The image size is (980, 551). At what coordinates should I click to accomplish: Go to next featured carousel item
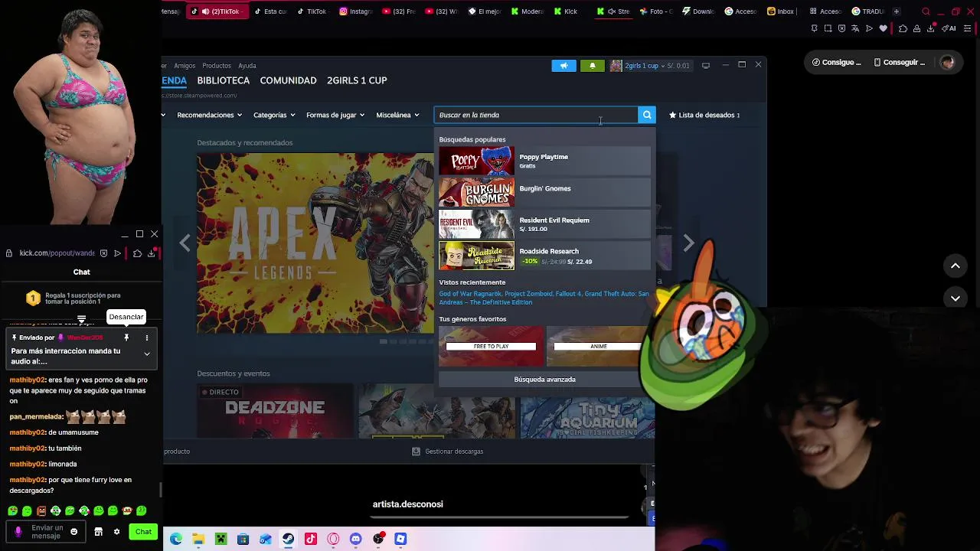[x=688, y=243]
